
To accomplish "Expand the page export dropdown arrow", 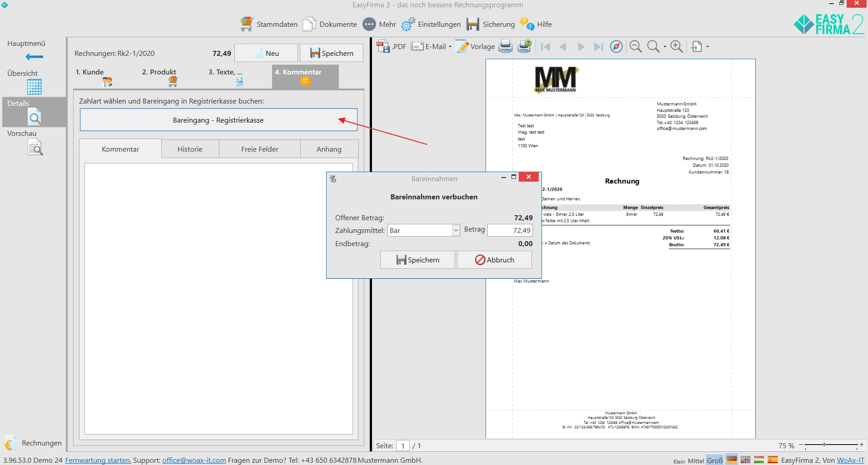I will pos(708,46).
